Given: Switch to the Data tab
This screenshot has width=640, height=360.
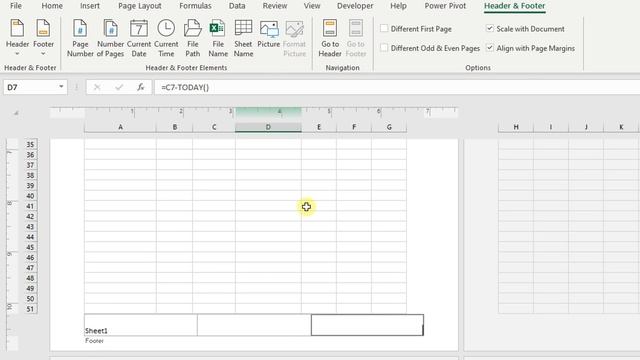Looking at the screenshot, I should click(237, 6).
